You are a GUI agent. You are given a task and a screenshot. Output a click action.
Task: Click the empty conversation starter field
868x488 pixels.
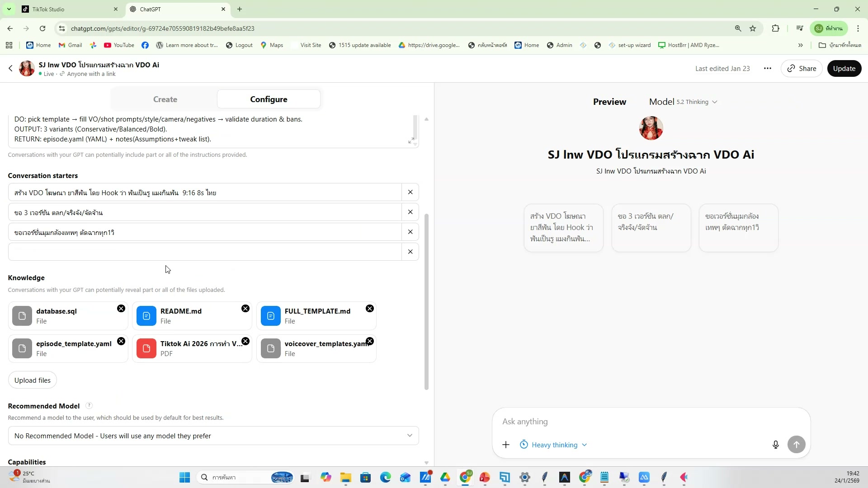[204, 252]
